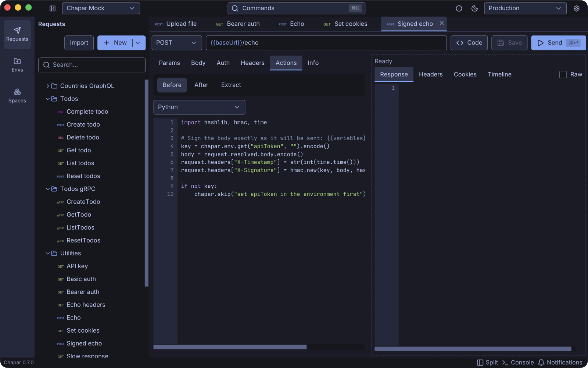The image size is (588, 368).
Task: Open the New button dropdown arrow
Action: tap(139, 43)
